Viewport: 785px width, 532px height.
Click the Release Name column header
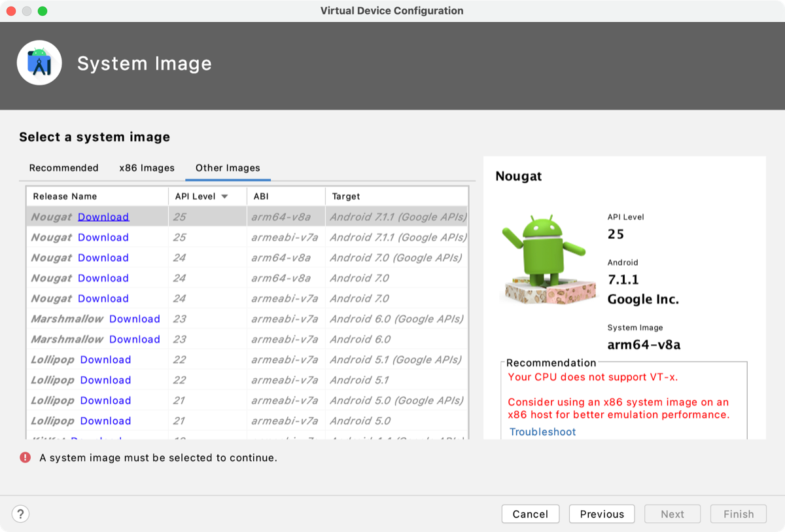[97, 196]
